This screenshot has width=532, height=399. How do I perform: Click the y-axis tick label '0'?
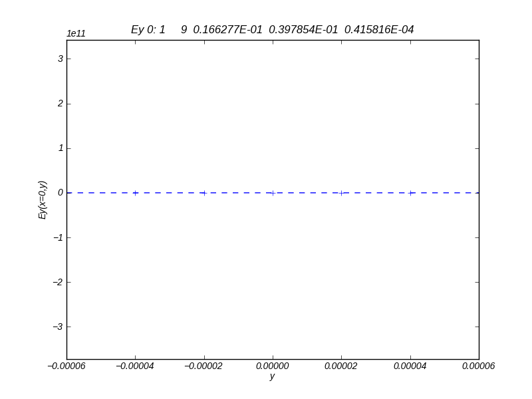60,193
